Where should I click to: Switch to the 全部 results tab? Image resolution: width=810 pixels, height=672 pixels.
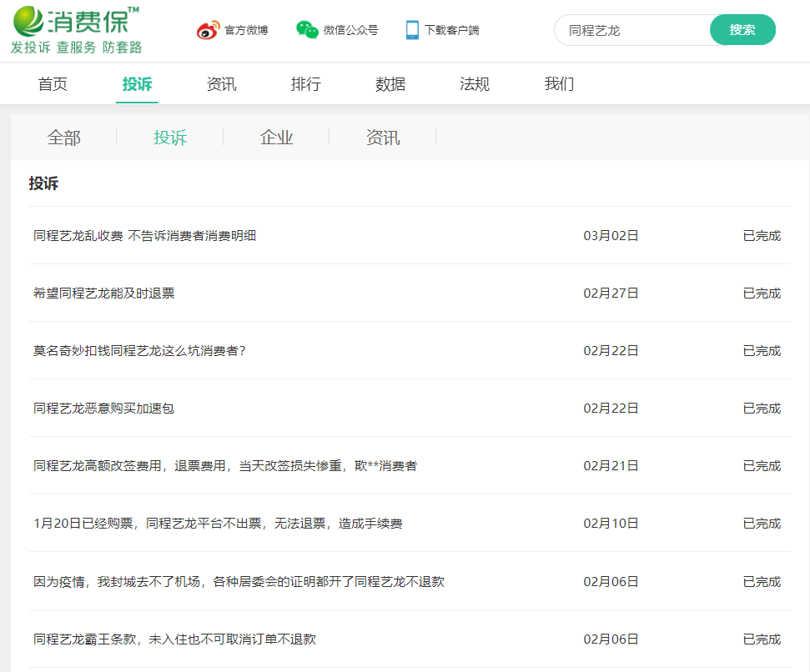point(64,138)
